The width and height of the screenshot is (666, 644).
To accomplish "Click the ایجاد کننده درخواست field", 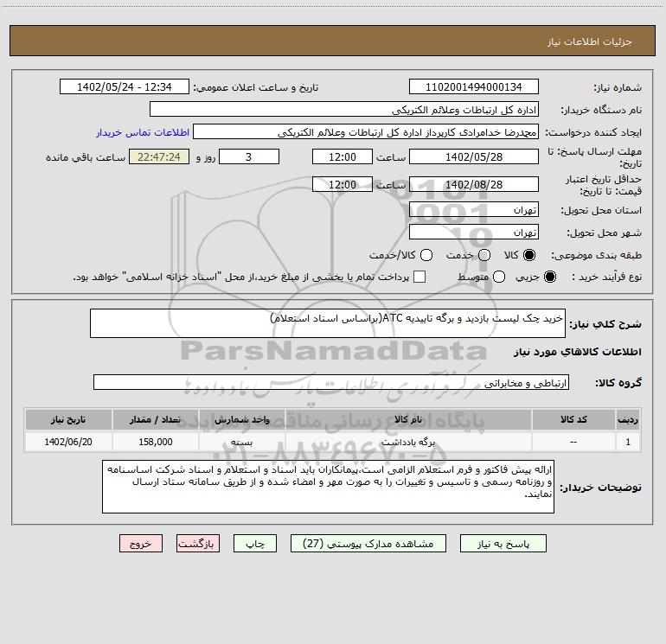I will (x=366, y=132).
